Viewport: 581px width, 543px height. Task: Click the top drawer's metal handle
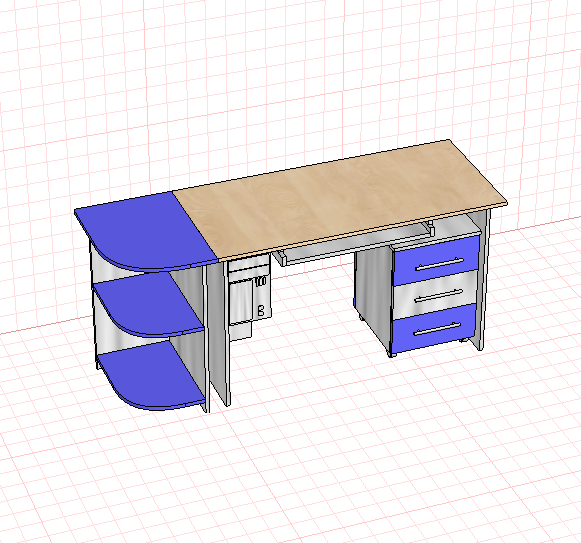click(439, 264)
